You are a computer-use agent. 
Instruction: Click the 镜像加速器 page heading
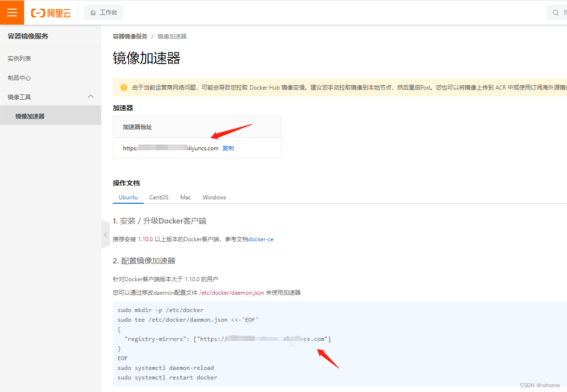[147, 58]
